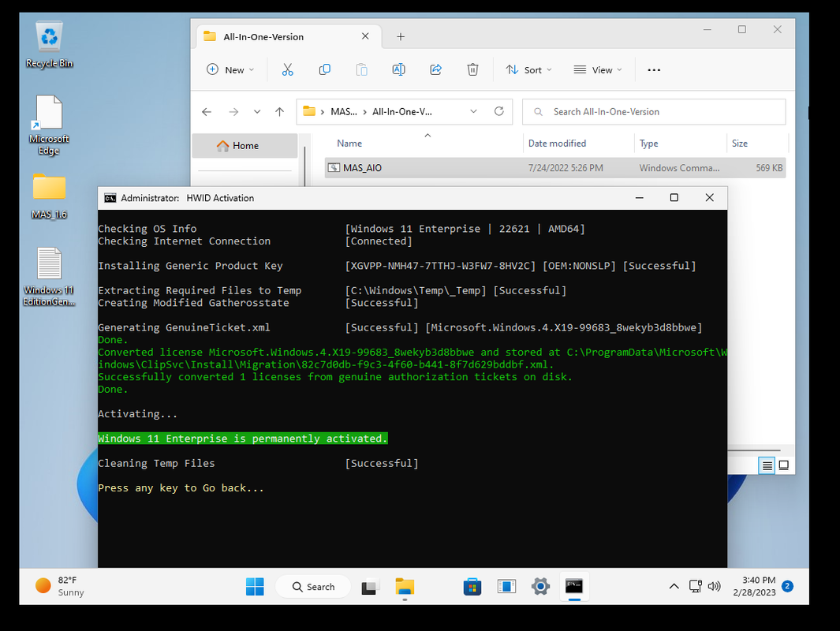
Task: Open Microsoft Store from taskbar
Action: (x=472, y=587)
